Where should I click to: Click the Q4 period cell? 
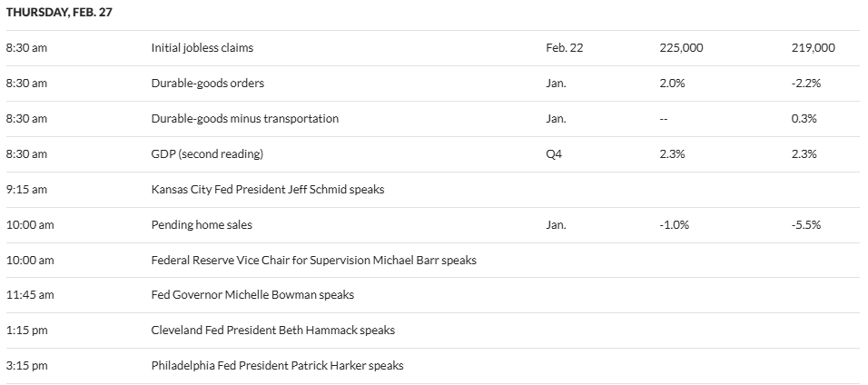point(554,154)
